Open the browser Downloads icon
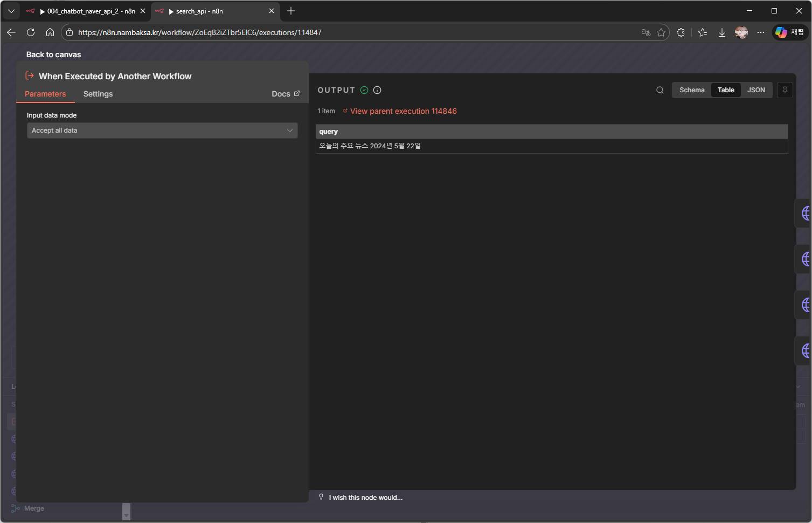This screenshot has width=812, height=523. coord(721,32)
